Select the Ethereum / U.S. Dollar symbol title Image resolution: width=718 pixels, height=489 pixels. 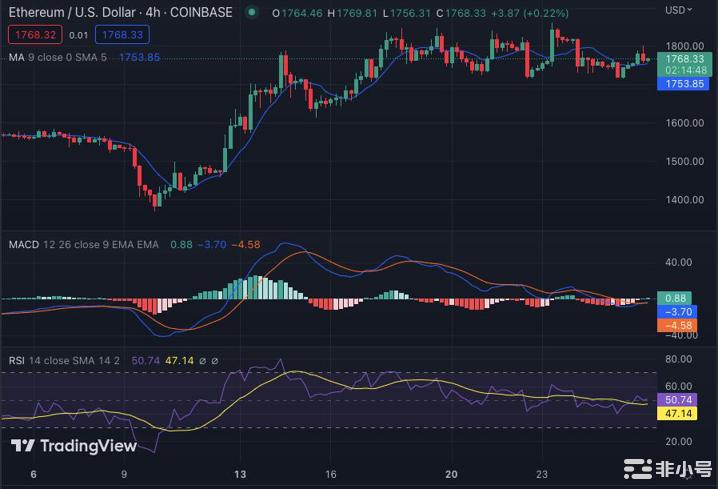point(78,12)
